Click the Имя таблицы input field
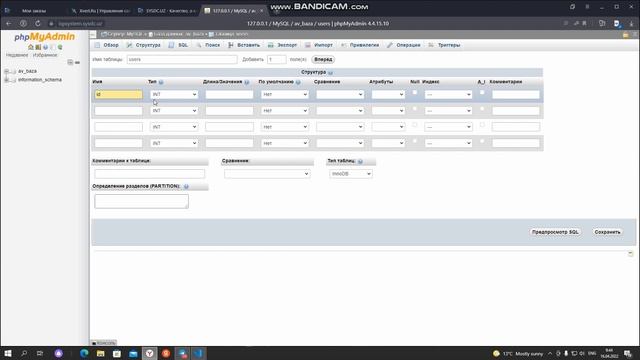Viewport: 640px width, 360px height. 182,60
